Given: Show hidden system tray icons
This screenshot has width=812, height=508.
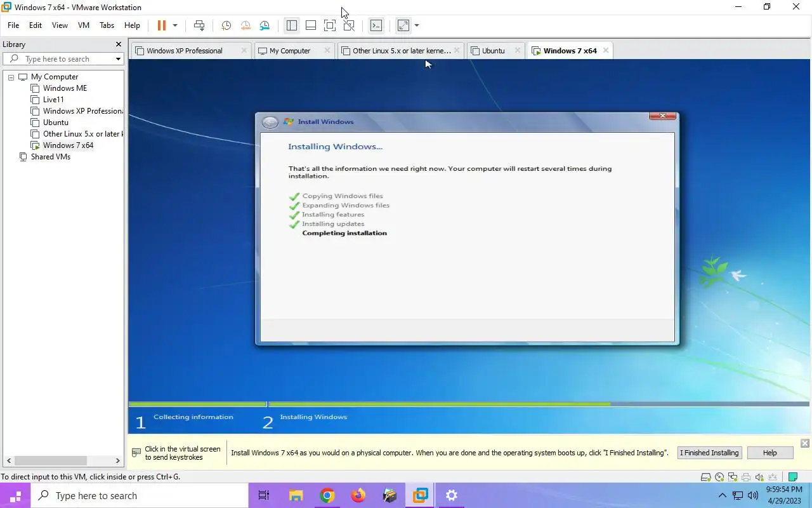Looking at the screenshot, I should tap(722, 496).
